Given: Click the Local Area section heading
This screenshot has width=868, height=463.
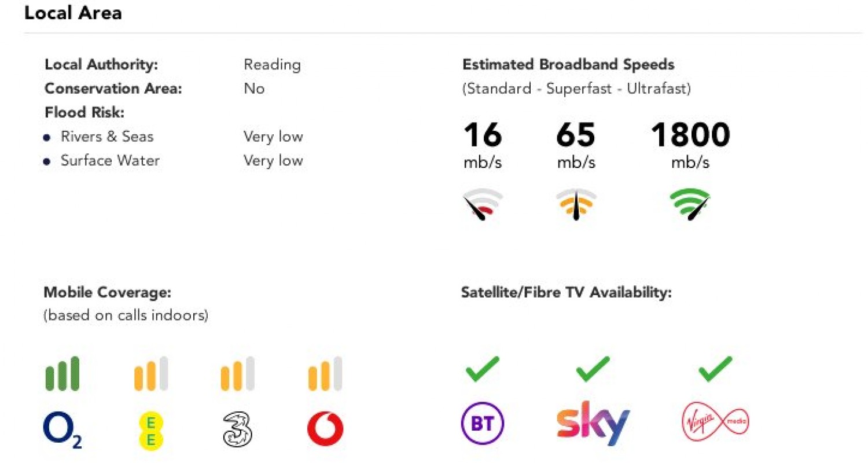Looking at the screenshot, I should [73, 13].
